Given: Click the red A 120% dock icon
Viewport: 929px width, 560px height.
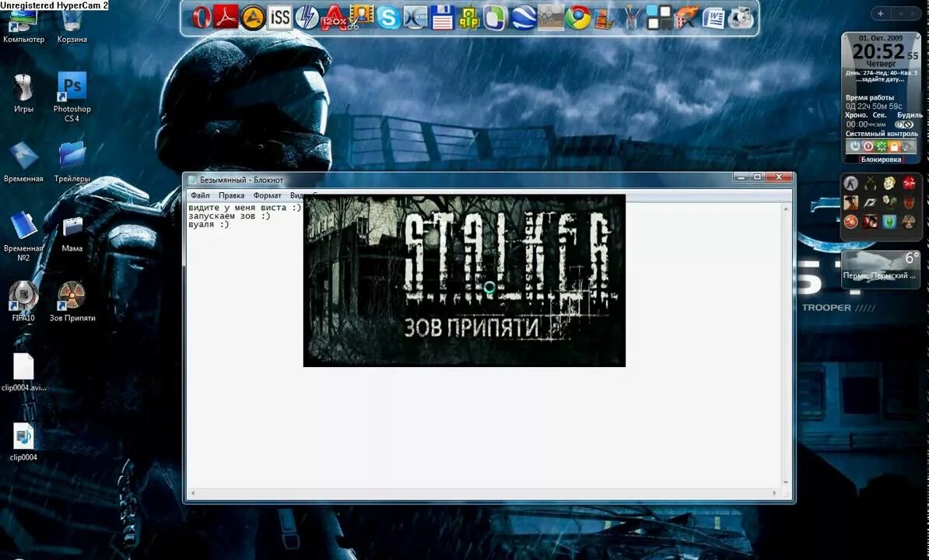Looking at the screenshot, I should click(333, 18).
